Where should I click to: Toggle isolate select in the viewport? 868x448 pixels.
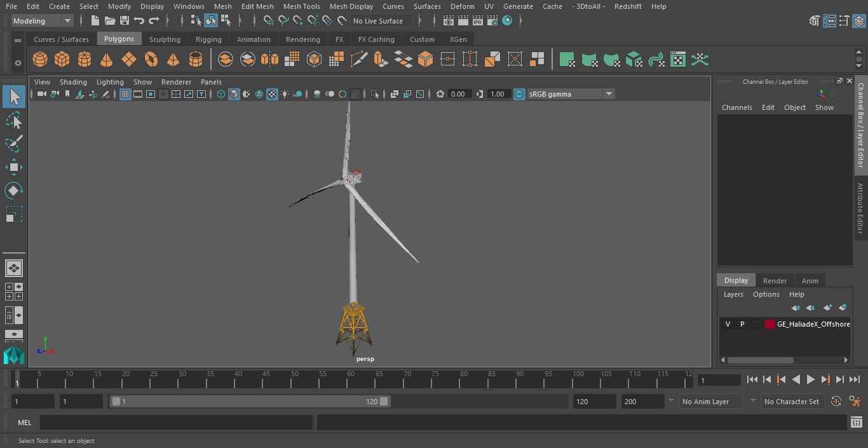click(375, 94)
